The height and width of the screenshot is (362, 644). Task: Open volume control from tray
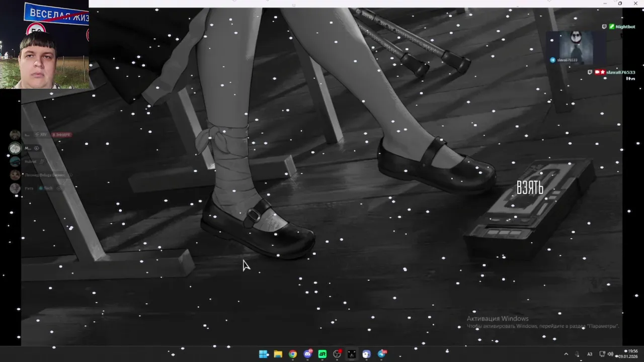click(x=610, y=354)
